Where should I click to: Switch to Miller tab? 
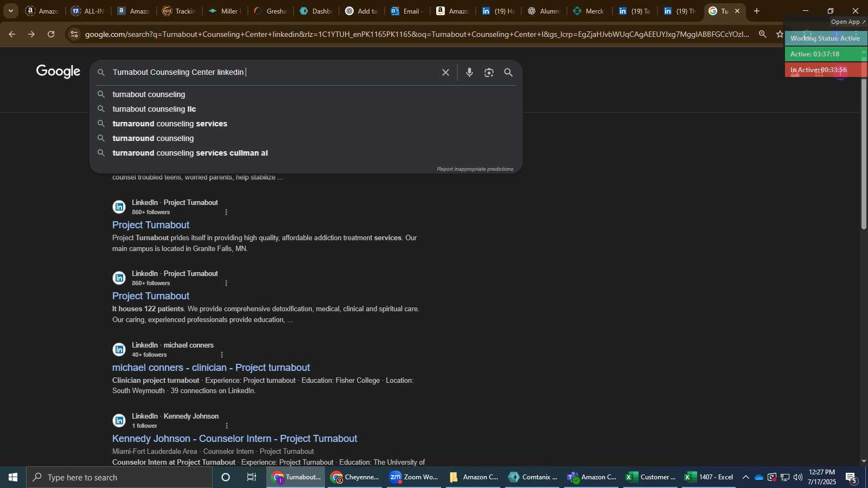click(x=225, y=11)
